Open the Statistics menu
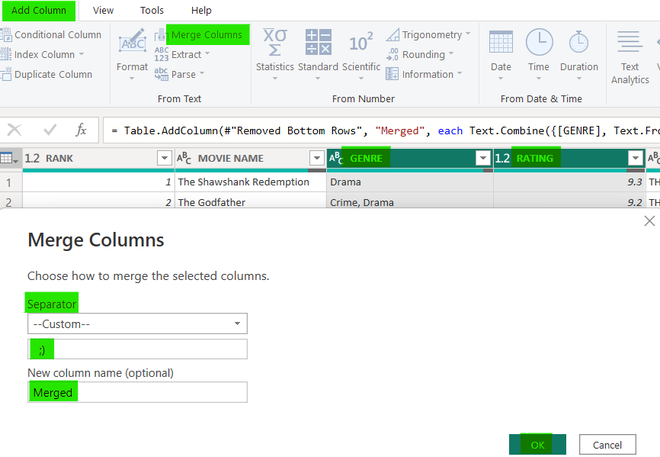 275,55
